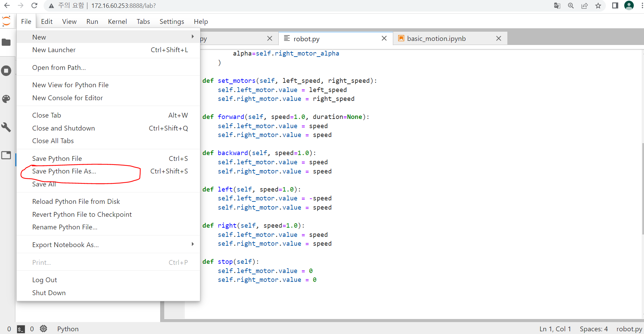
Task: Reload the page with the browser refresh icon
Action: [34, 5]
